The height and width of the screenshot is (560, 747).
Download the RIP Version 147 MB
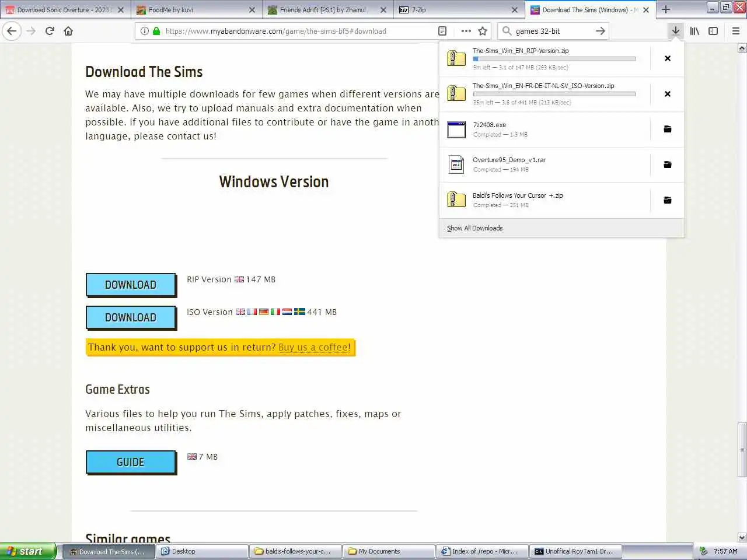pos(131,285)
